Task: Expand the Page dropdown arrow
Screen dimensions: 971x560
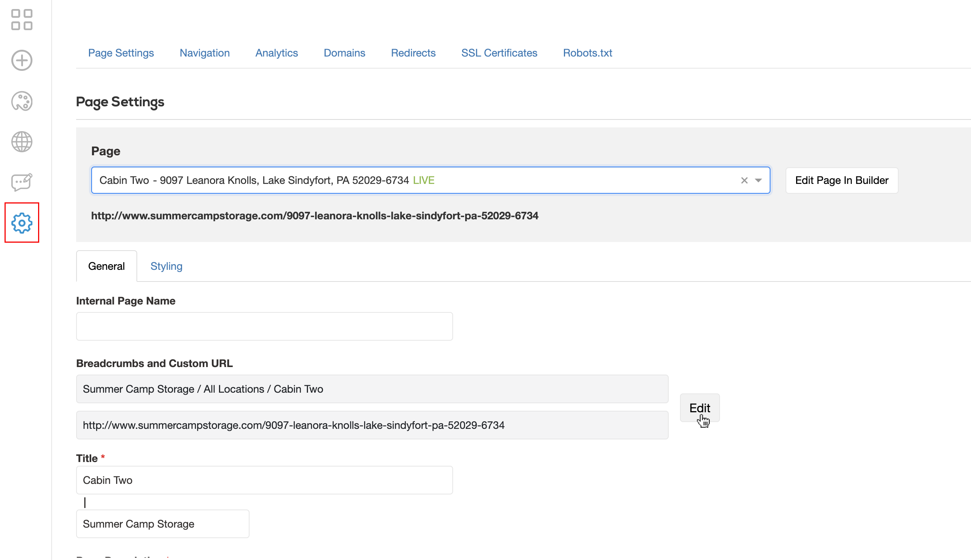Action: (x=758, y=181)
